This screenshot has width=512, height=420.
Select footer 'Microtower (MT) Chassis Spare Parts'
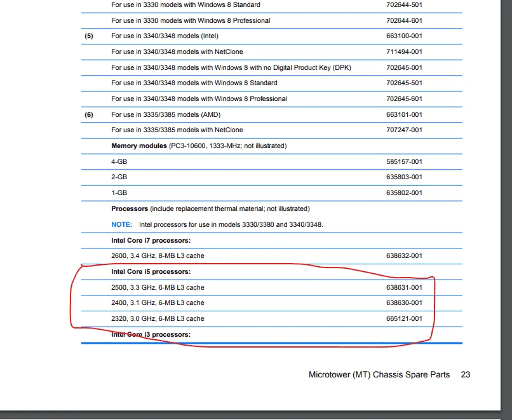coord(379,375)
